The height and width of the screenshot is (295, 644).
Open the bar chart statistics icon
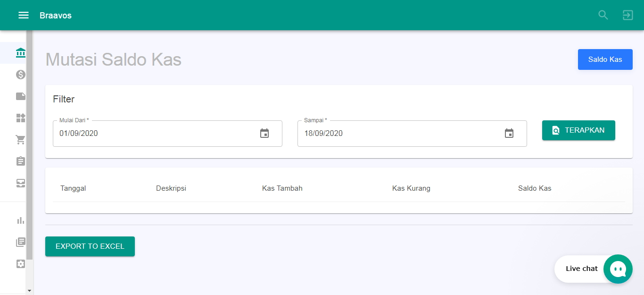[20, 220]
